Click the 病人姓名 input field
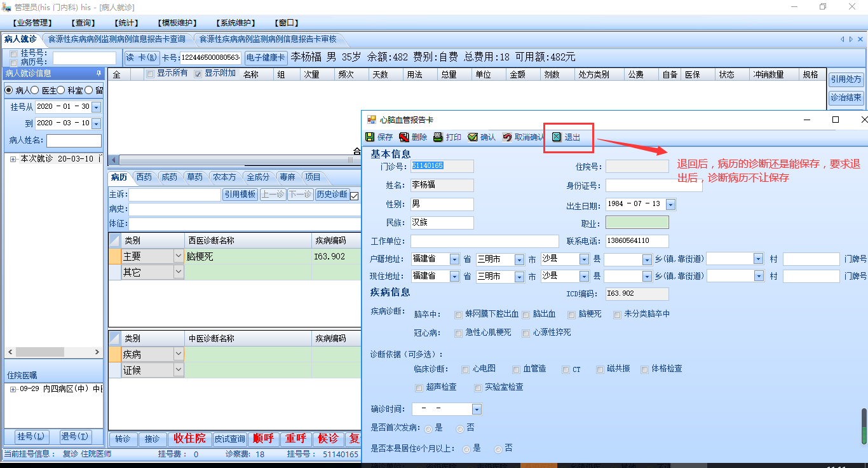Screen dimensions: 868x468 (x=74, y=141)
